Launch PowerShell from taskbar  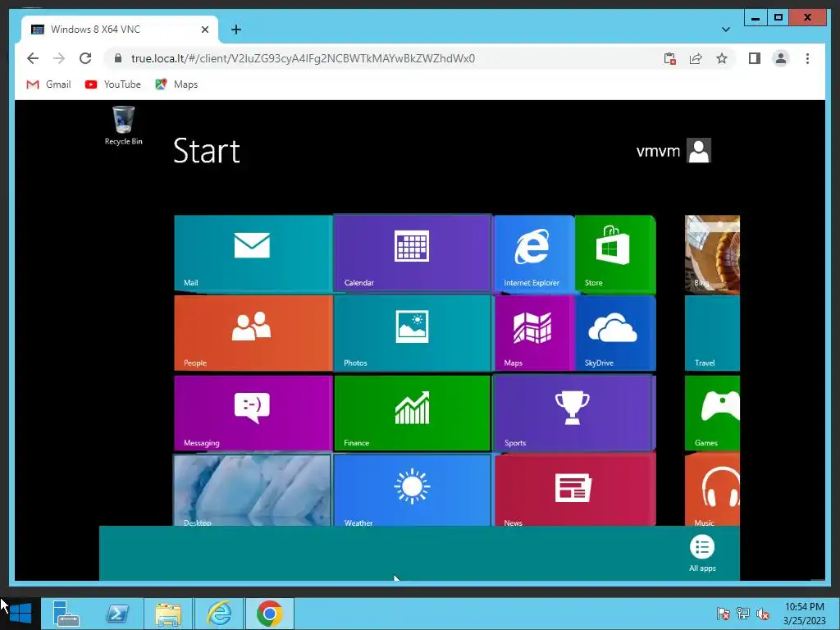tap(117, 614)
